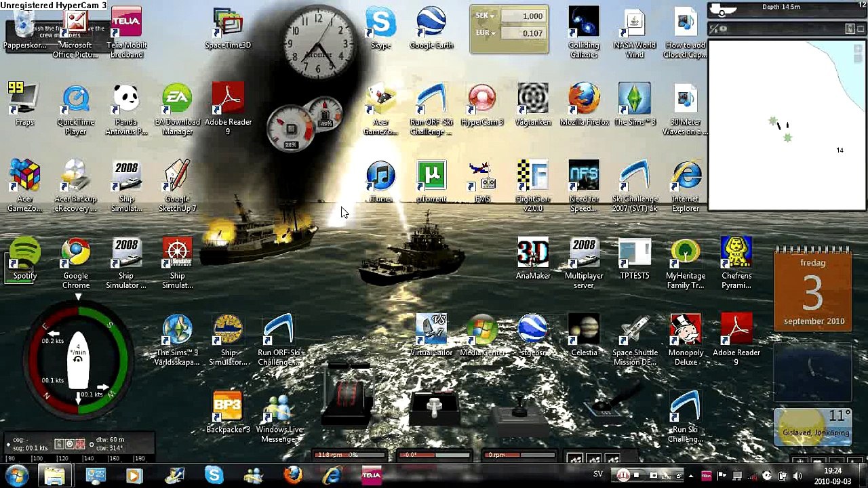Open the Windows Start menu
The height and width of the screenshot is (488, 868).
pos(16,475)
